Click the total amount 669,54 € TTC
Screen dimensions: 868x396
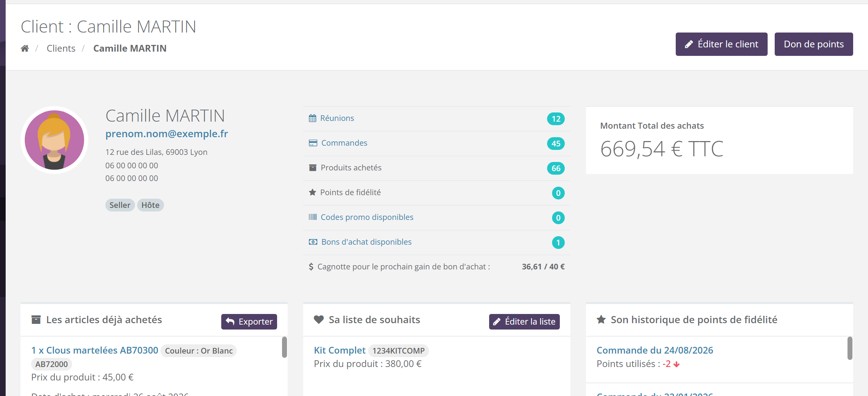click(661, 149)
